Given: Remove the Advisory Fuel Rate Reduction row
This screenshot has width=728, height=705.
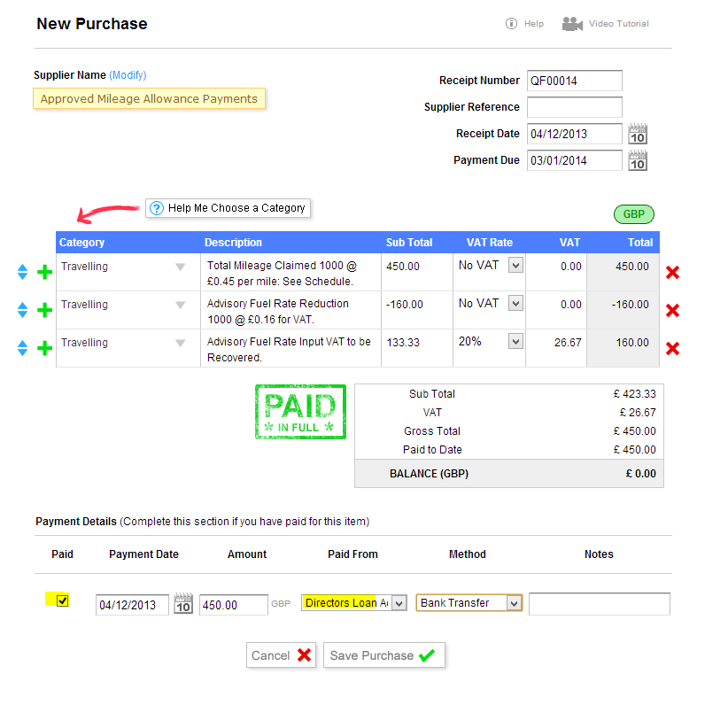Looking at the screenshot, I should click(672, 310).
